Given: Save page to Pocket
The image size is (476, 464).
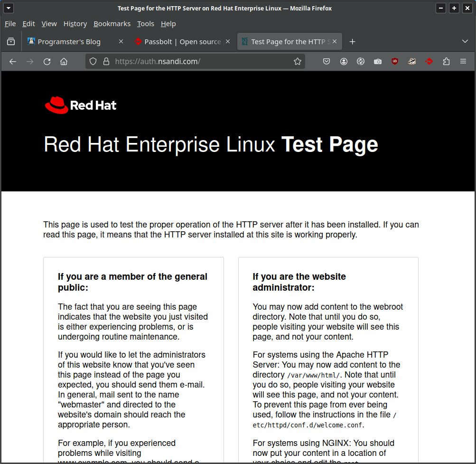Looking at the screenshot, I should 327,61.
